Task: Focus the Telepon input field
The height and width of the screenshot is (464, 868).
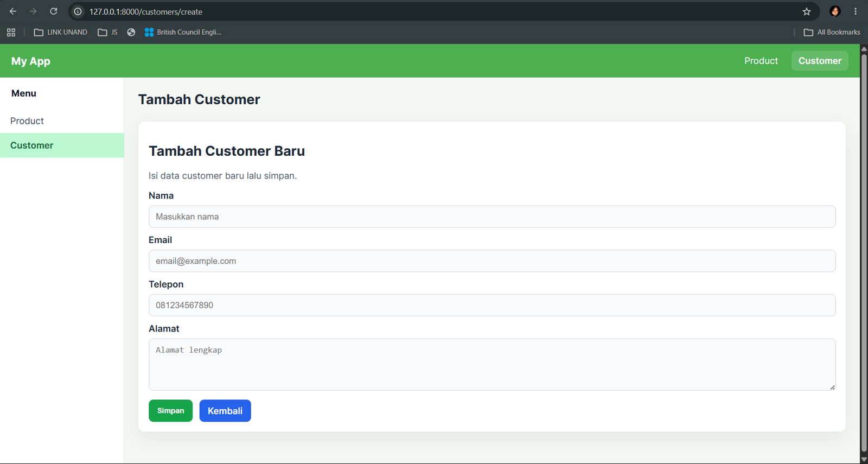Action: [492, 306]
